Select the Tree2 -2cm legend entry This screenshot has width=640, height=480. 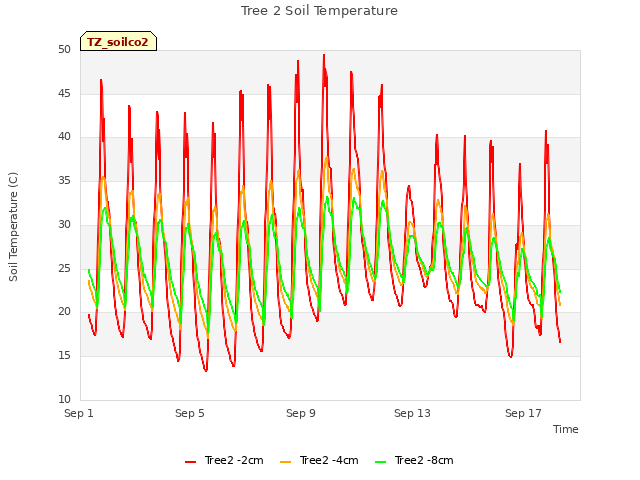pyautogui.click(x=224, y=460)
